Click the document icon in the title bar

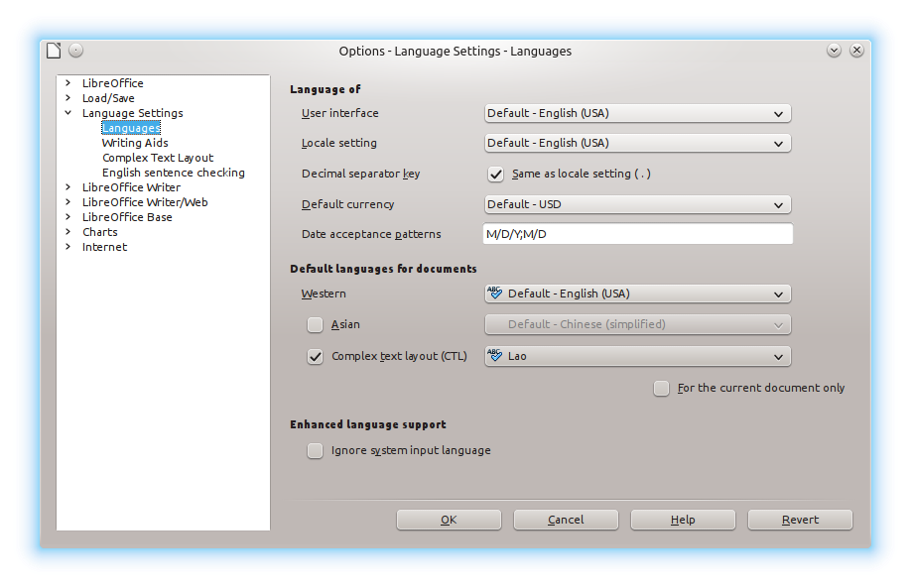point(54,51)
